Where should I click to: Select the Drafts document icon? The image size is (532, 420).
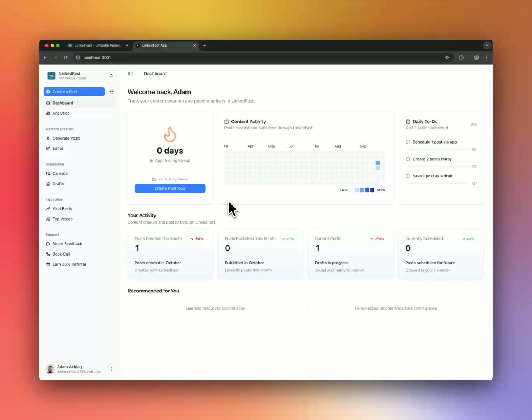point(48,184)
